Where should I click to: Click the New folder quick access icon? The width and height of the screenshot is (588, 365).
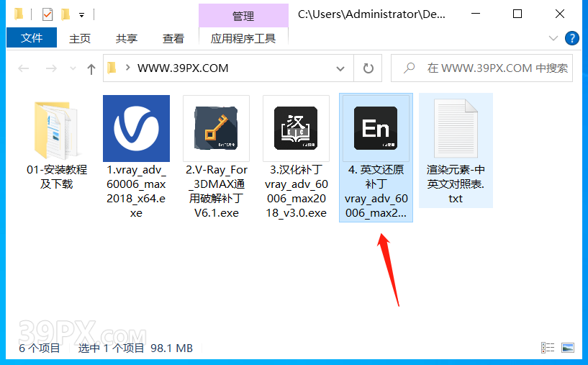point(65,14)
